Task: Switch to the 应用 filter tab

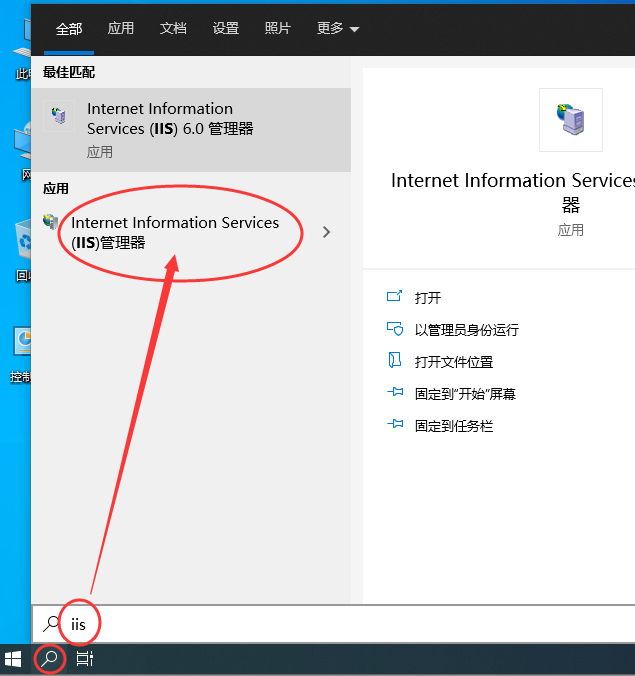Action: pyautogui.click(x=120, y=28)
